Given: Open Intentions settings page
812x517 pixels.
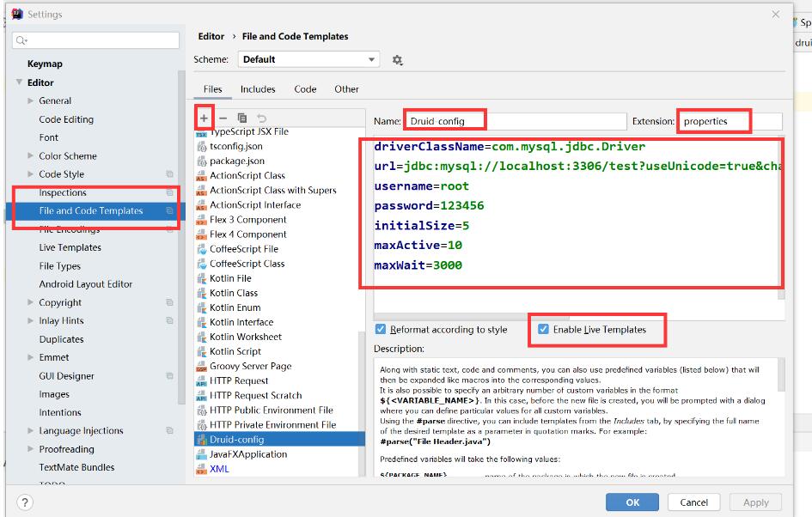Looking at the screenshot, I should pyautogui.click(x=60, y=412).
